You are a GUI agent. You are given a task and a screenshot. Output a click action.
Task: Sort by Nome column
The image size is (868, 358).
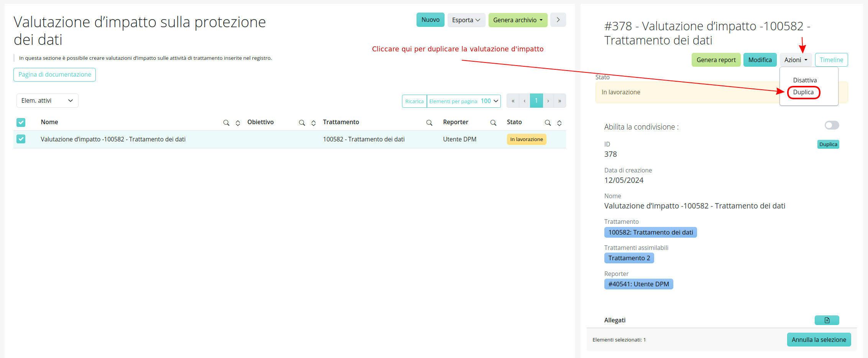click(238, 123)
